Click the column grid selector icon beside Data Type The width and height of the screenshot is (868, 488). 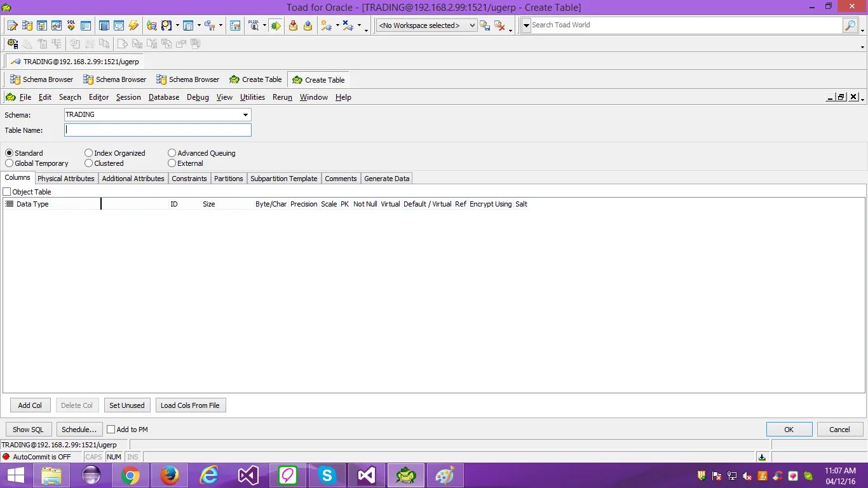tap(10, 204)
